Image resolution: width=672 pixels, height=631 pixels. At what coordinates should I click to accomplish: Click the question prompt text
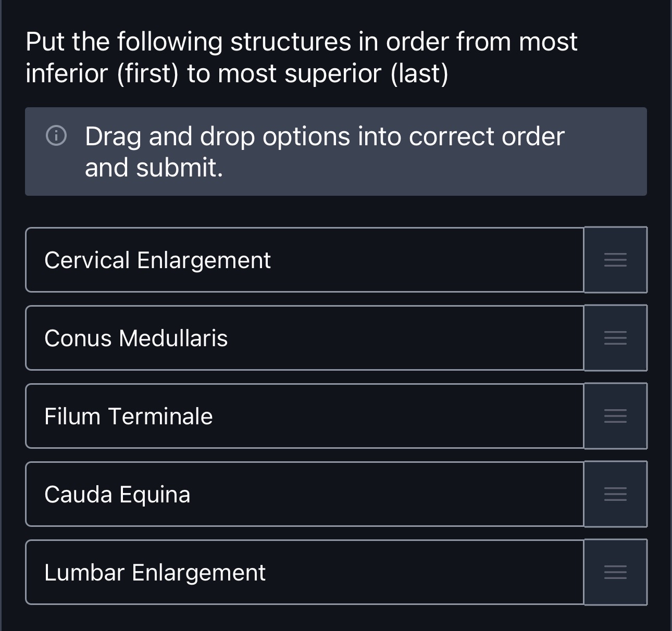click(x=302, y=57)
